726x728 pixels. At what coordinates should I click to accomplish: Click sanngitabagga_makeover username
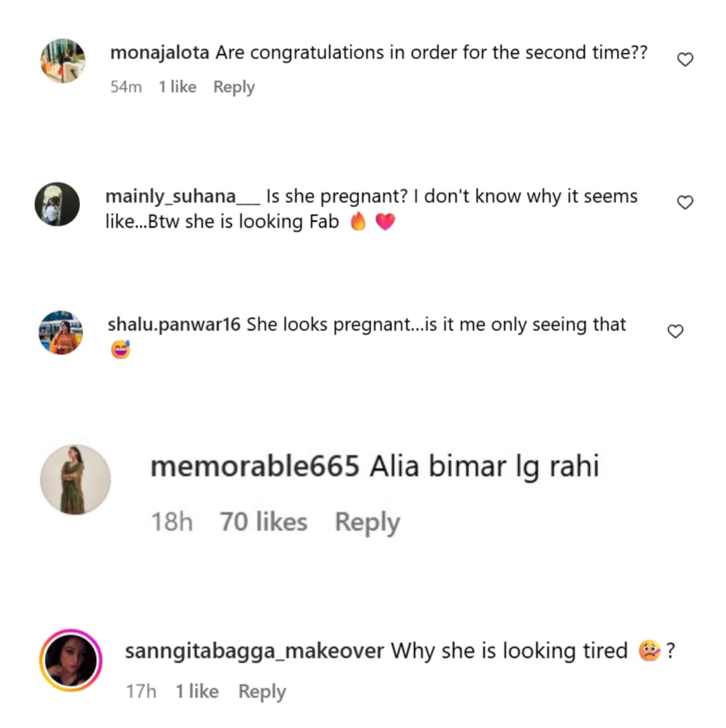[254, 651]
